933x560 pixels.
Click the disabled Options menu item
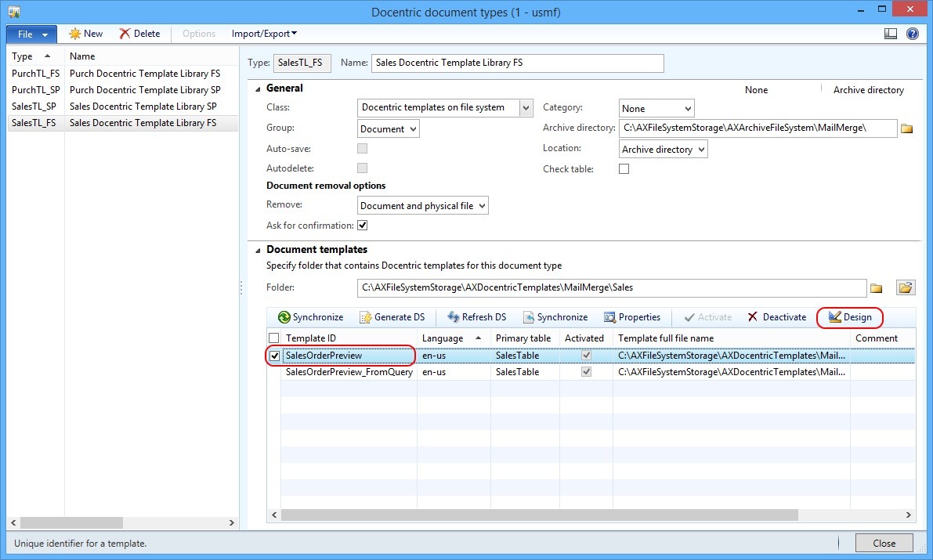point(199,34)
